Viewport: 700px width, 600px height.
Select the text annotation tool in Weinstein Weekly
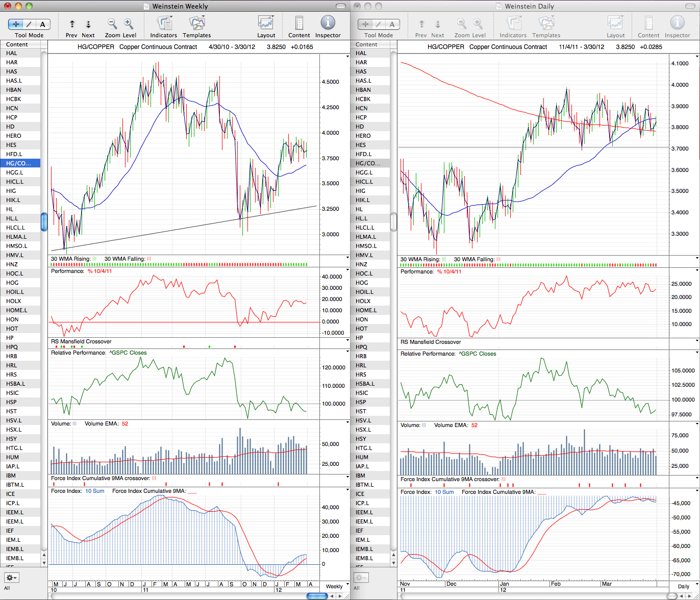(x=43, y=24)
